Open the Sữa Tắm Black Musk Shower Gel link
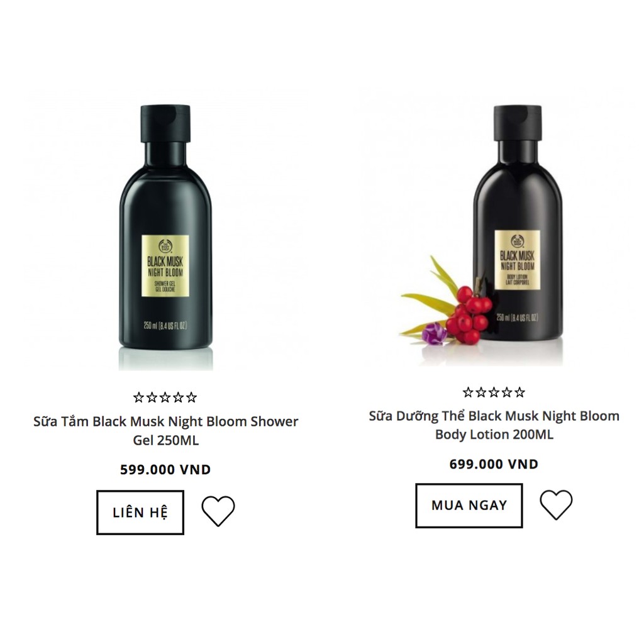This screenshot has width=644, height=644. [x=165, y=430]
